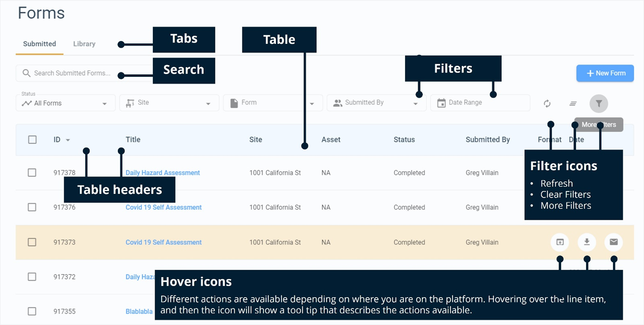Image resolution: width=644 pixels, height=325 pixels.
Task: Expand the Site filter dropdown
Action: [169, 103]
